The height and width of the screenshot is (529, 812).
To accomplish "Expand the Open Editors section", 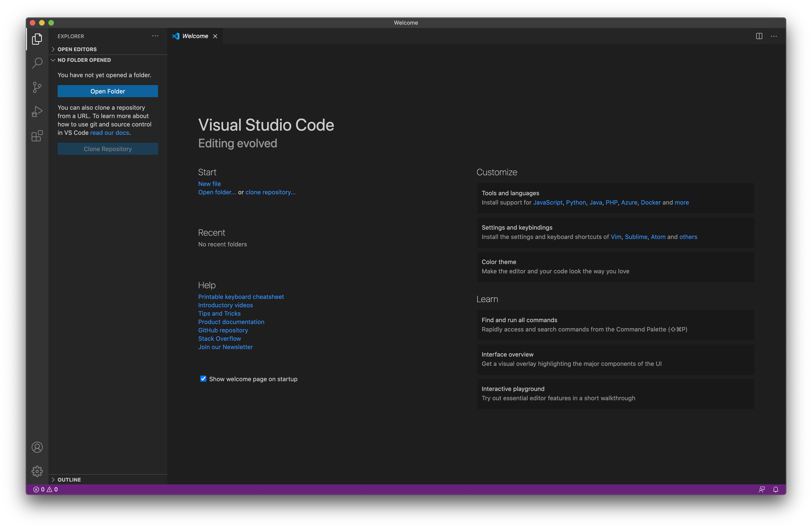I will click(108, 49).
